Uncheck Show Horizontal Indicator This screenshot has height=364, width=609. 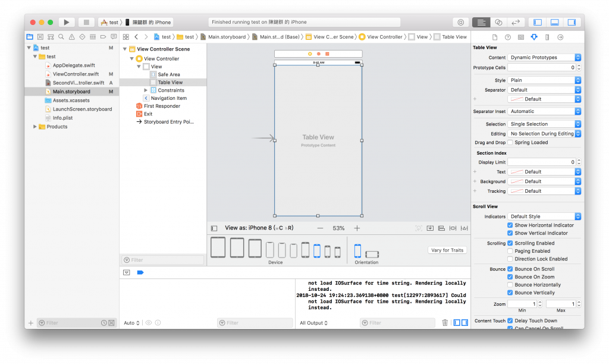[510, 225]
